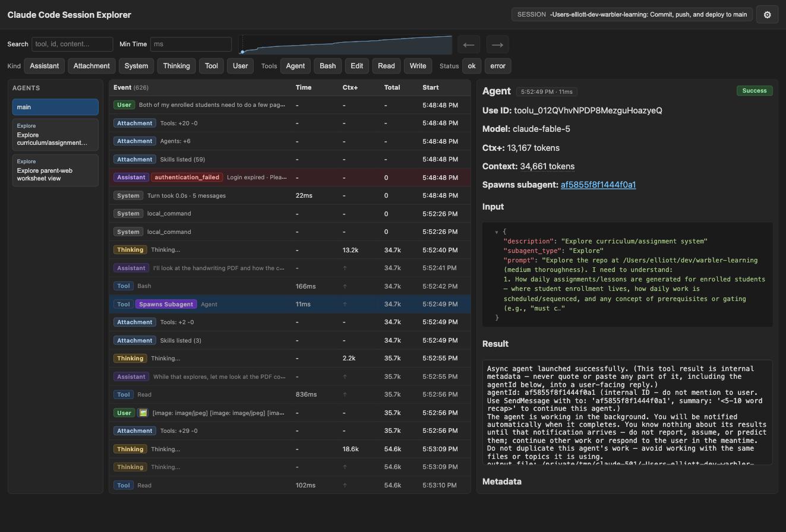The width and height of the screenshot is (786, 532).
Task: Click the Spawns Subagent badge
Action: 166,304
